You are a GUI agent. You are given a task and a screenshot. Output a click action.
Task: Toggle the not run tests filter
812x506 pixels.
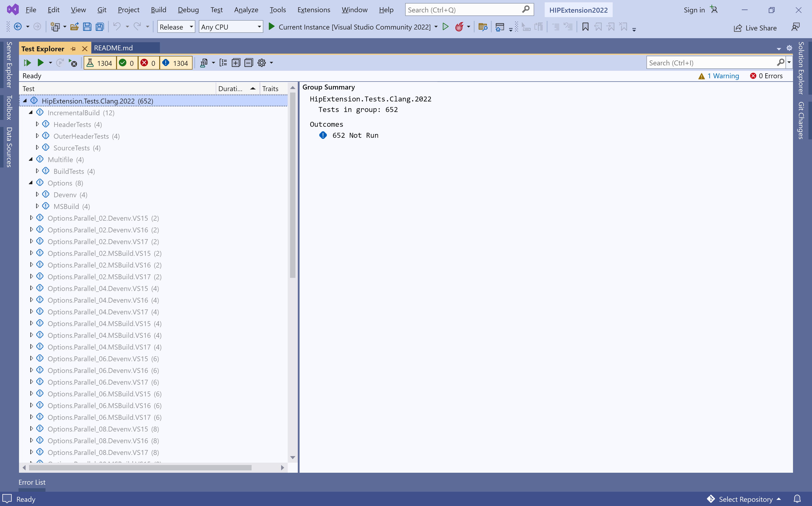point(176,63)
